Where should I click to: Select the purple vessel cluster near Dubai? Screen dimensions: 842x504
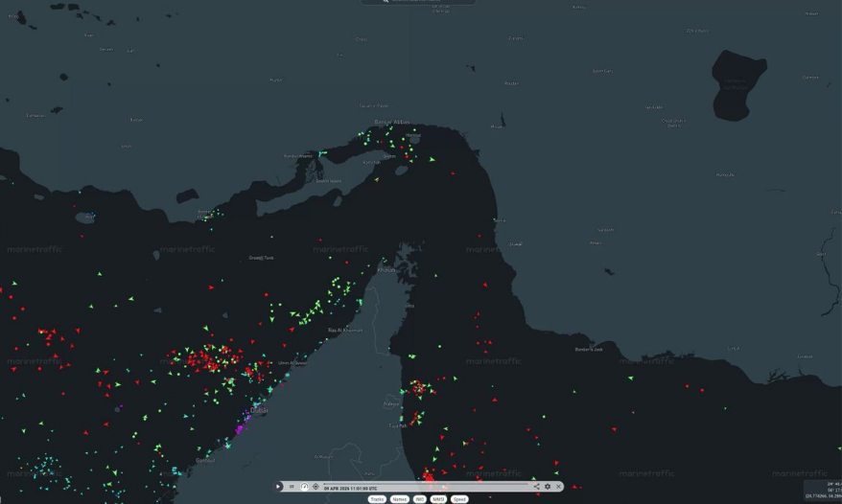click(245, 419)
